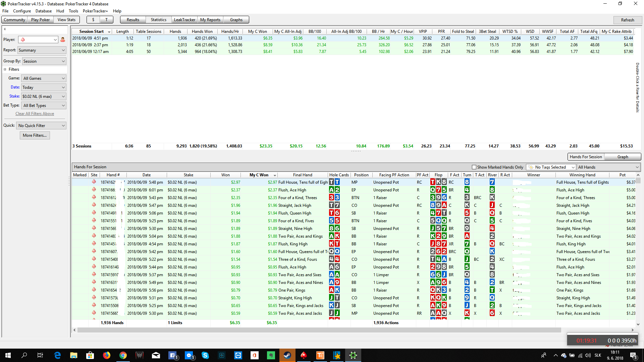Open the All Hands filter dropdown
This screenshot has height=362, width=644.
[x=609, y=167]
